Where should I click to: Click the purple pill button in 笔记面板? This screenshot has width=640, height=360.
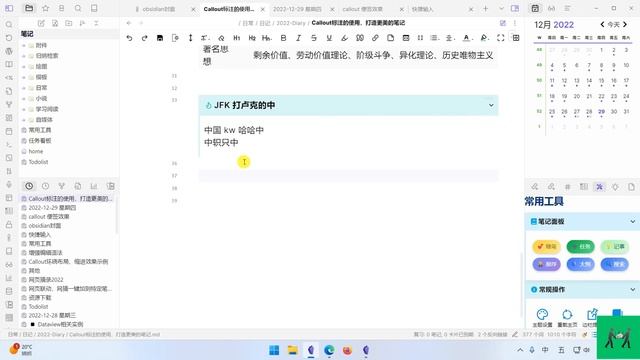pyautogui.click(x=546, y=264)
